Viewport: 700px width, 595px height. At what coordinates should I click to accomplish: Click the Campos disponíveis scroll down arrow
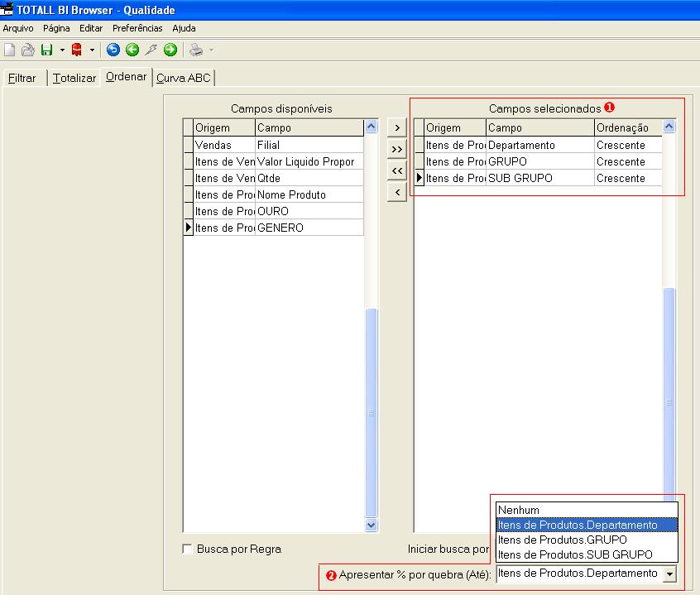(x=371, y=525)
